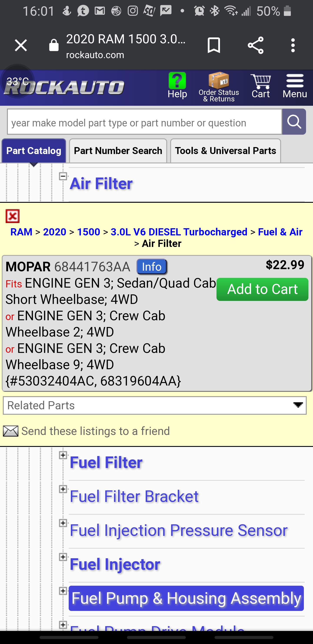Tap the browser share icon
Screen dimensions: 313x644
255,45
